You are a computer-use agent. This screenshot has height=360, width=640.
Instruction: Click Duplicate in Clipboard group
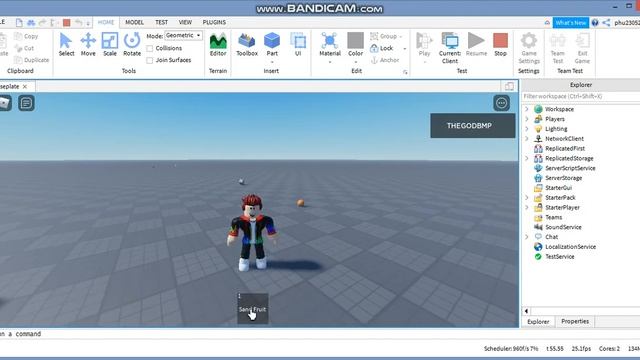32,60
